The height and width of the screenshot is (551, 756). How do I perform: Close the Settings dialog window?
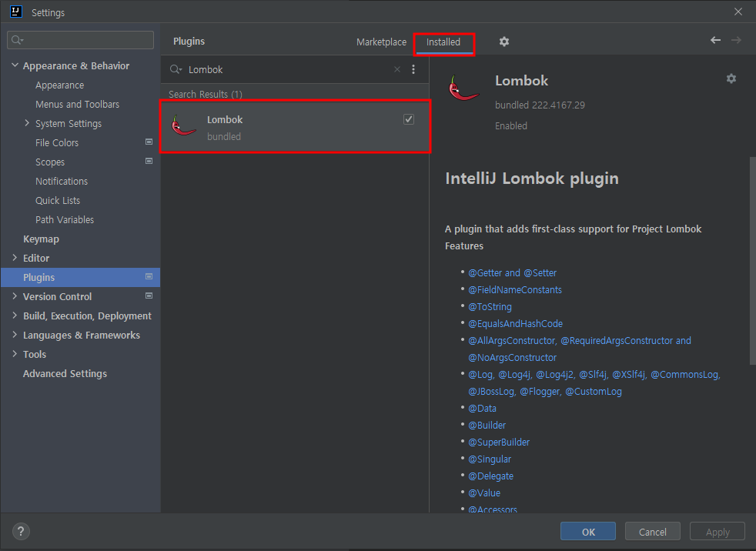coord(738,12)
